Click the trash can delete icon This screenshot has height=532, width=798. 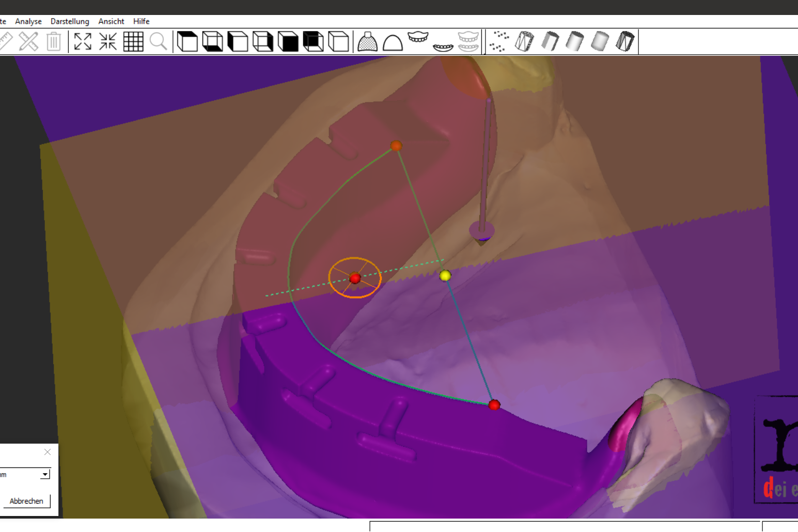54,41
